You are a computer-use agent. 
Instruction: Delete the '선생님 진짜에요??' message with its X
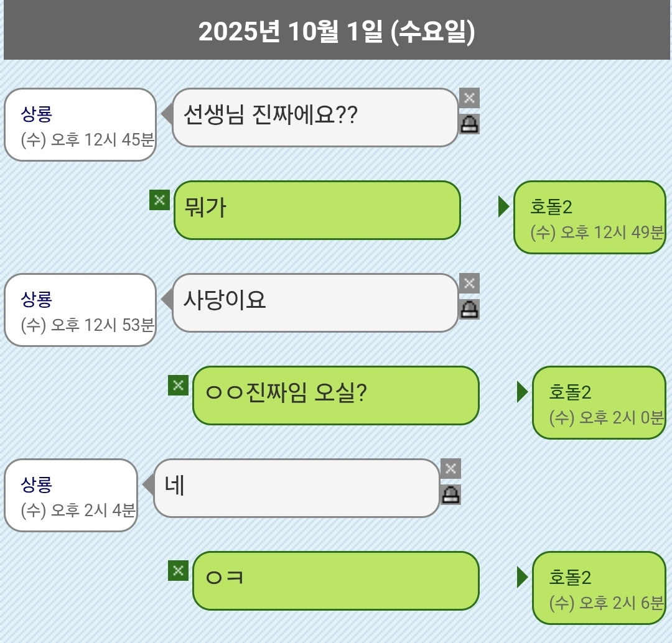tap(469, 98)
